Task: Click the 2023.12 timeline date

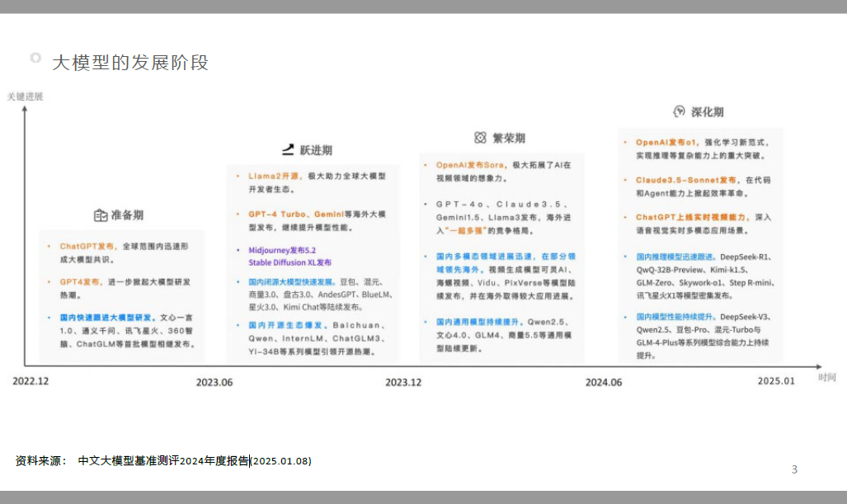Action: tap(403, 383)
